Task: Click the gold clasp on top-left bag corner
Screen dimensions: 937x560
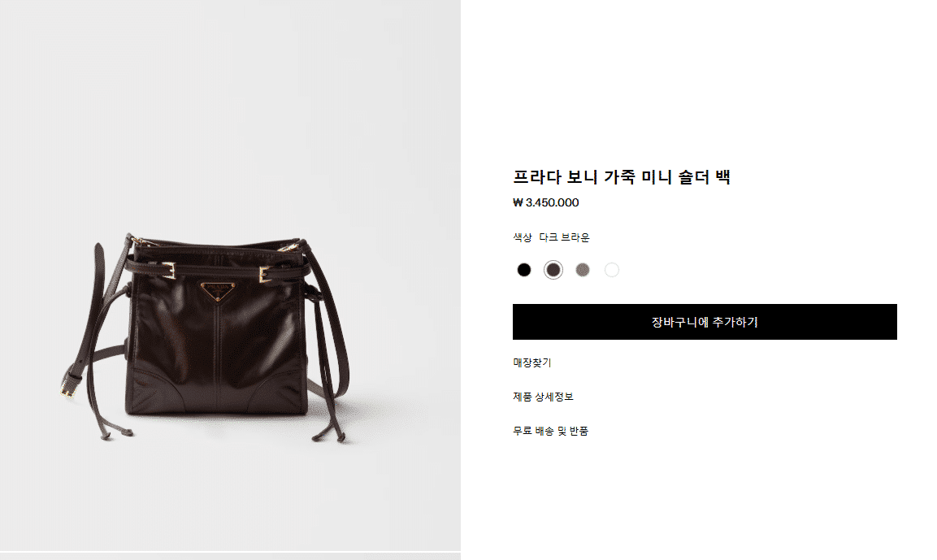Action: click(135, 241)
